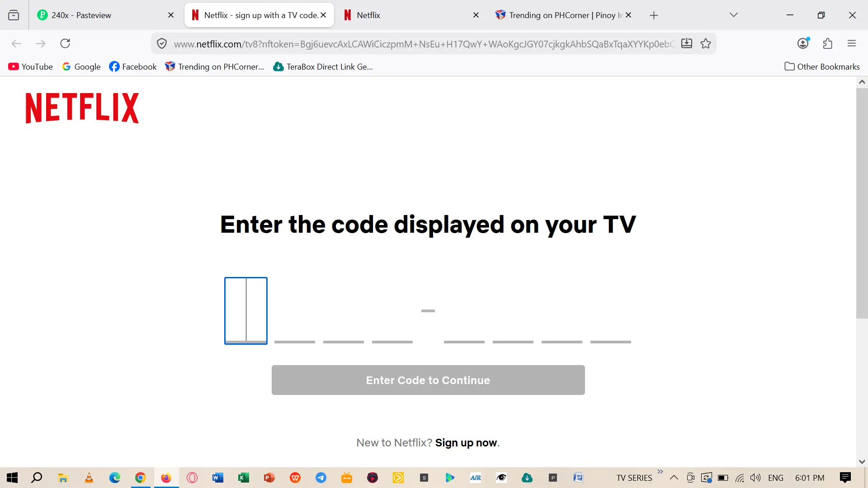Click the Firefox taskbar icon
The image size is (868, 488).
coord(166,478)
